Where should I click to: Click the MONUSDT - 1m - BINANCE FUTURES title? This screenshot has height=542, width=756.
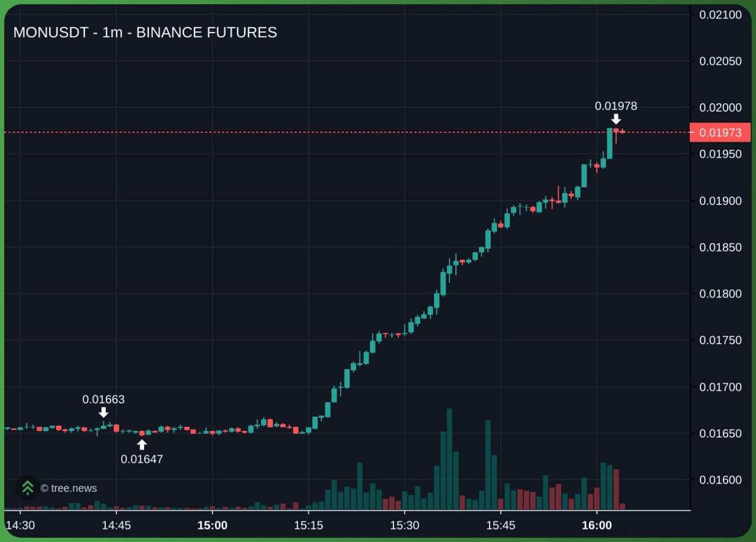[x=145, y=32]
